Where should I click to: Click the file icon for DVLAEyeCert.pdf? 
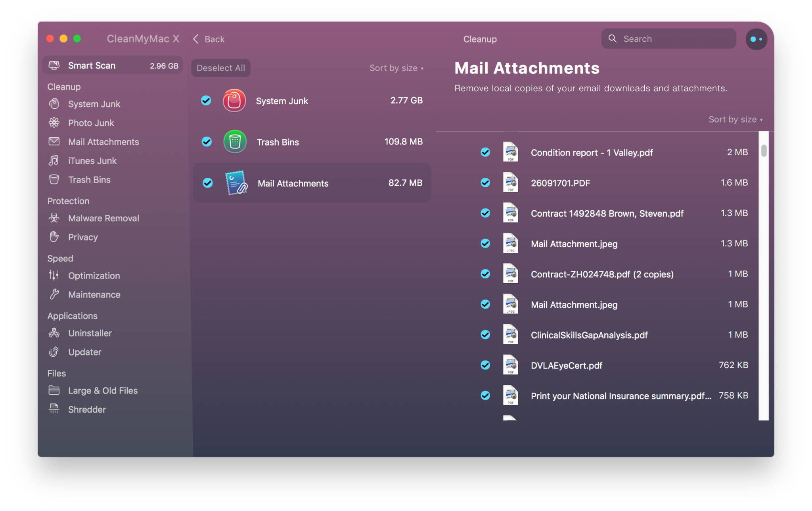[510, 365]
